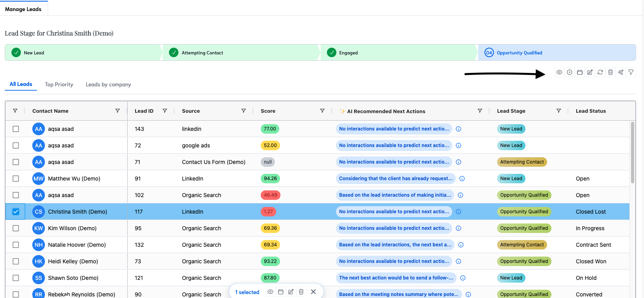Open info icon beside Matthew Wu's AI recommendation
The width and height of the screenshot is (644, 298).
click(x=462, y=179)
